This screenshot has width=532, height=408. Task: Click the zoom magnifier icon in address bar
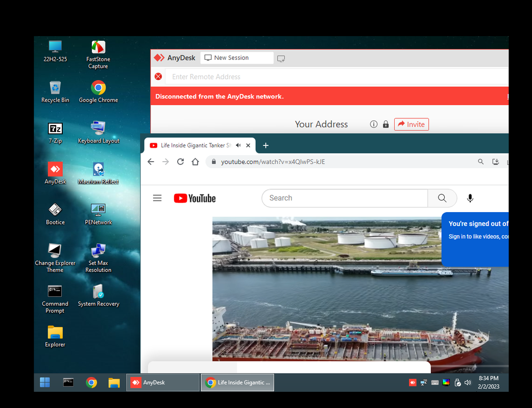481,162
